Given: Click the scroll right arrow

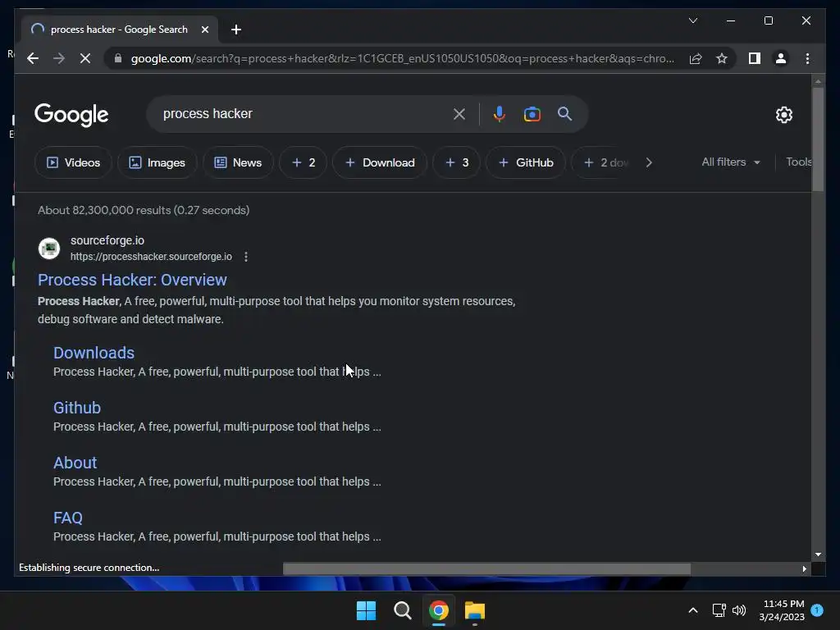Looking at the screenshot, I should [x=804, y=568].
